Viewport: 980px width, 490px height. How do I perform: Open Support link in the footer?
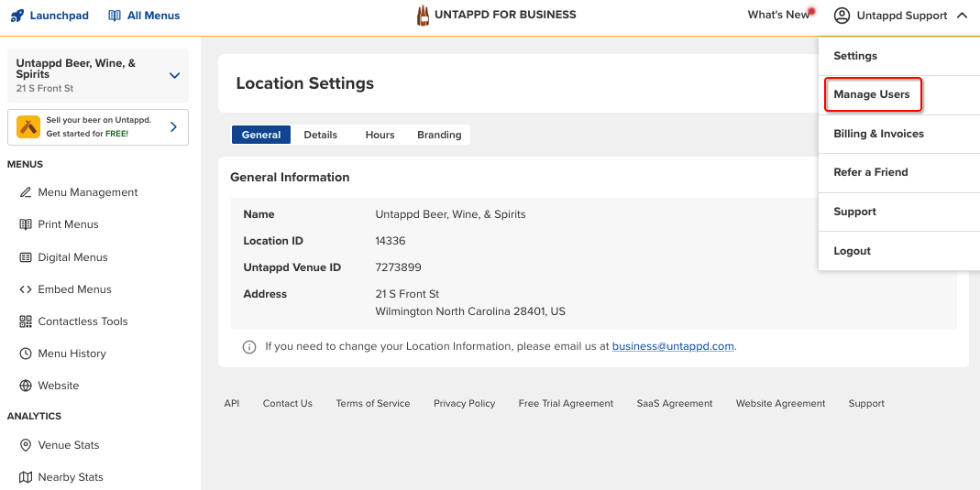pos(867,404)
